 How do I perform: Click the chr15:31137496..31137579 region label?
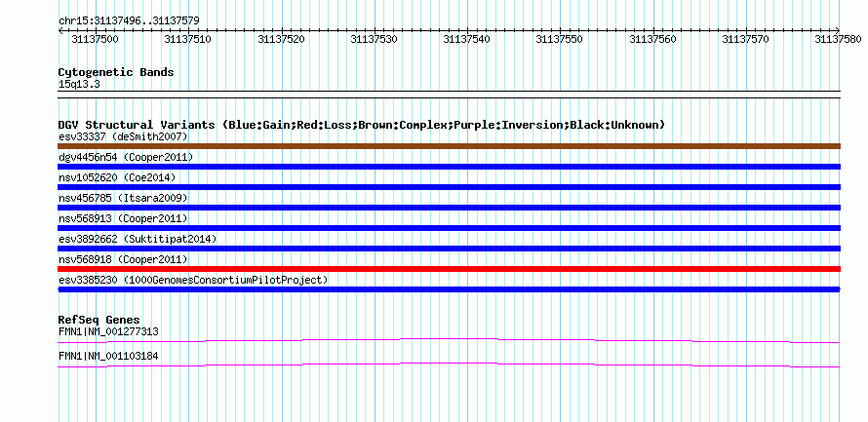tap(129, 21)
